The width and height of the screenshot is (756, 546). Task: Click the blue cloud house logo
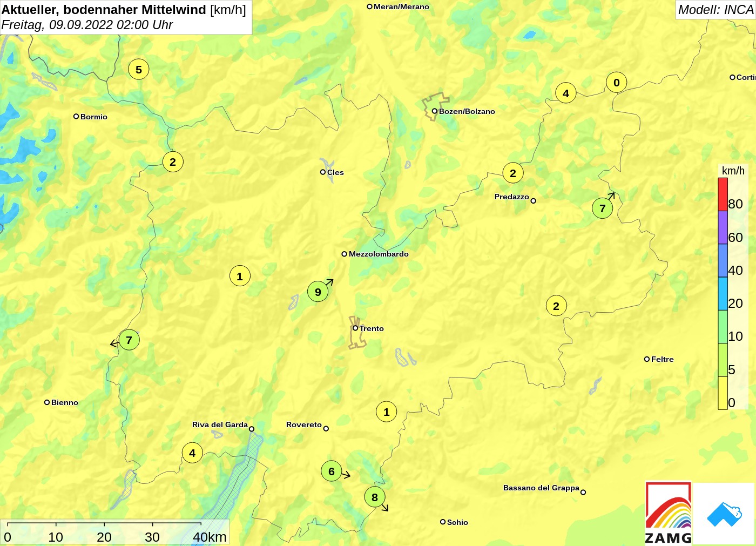click(724, 514)
